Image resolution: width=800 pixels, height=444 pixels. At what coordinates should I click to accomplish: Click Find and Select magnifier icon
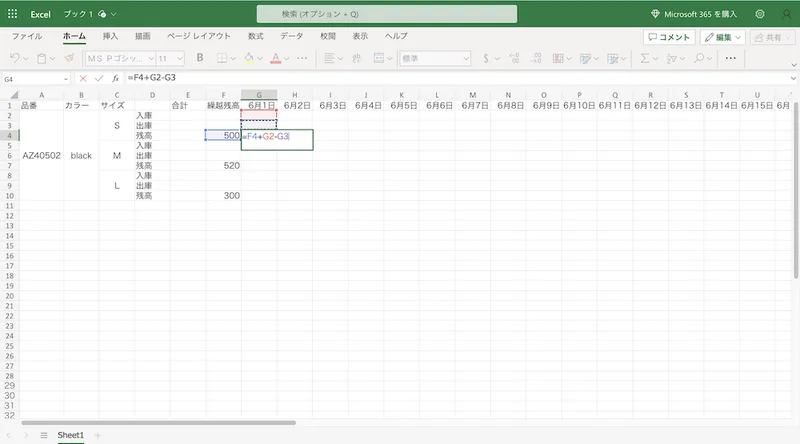pos(699,58)
